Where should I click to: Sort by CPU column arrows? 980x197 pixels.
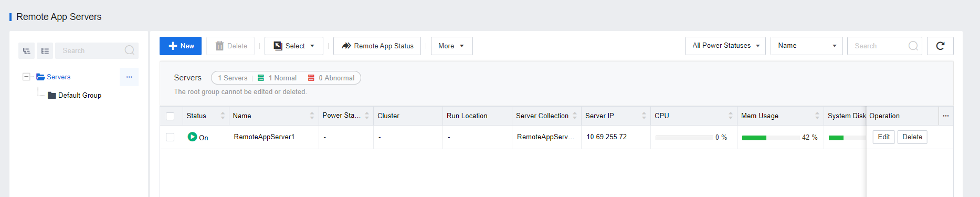[731, 116]
